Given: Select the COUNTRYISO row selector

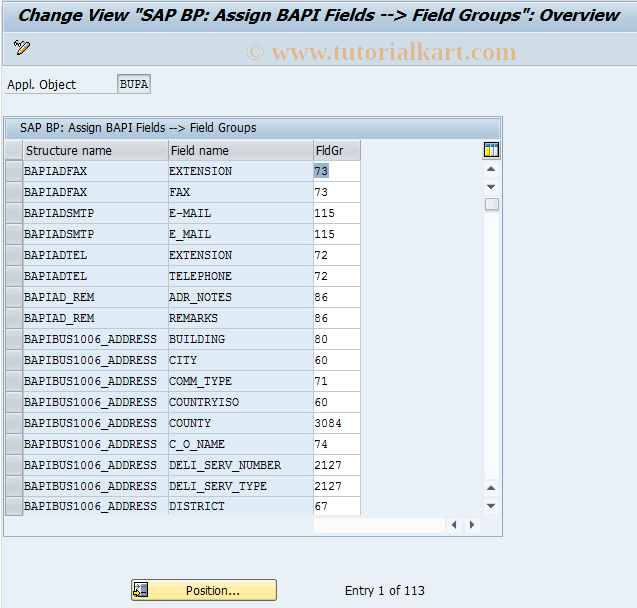Looking at the screenshot, I should coord(14,402).
